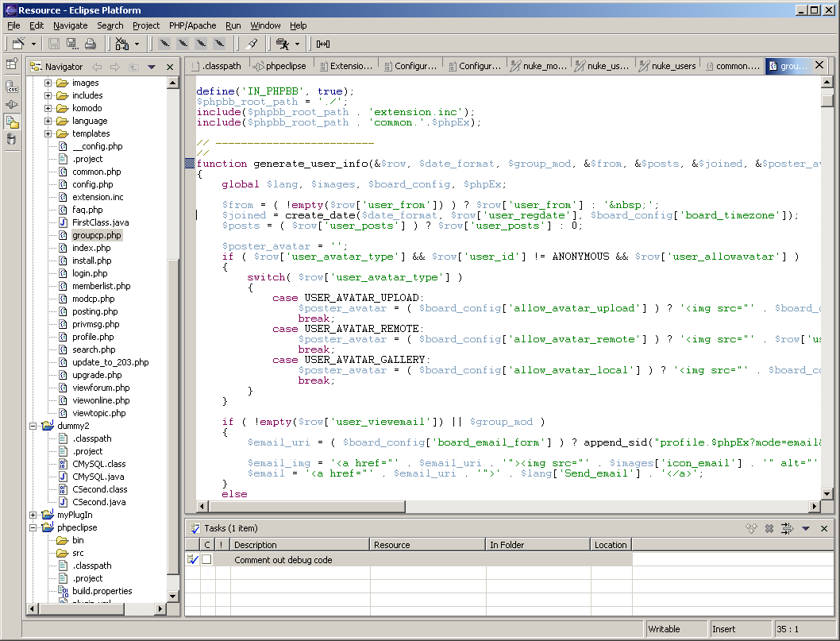Sort tasks by Resource column header
Viewport: 840px width, 641px height.
(x=427, y=545)
